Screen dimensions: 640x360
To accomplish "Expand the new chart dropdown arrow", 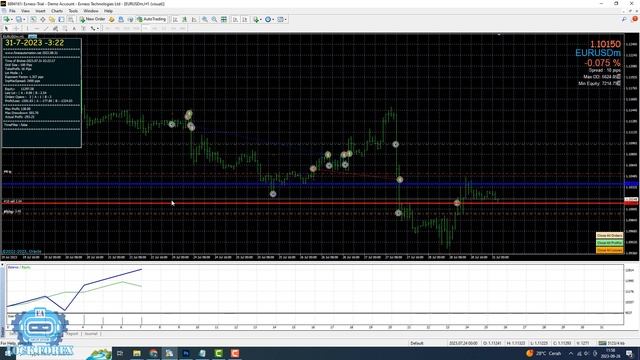I will click(x=12, y=19).
